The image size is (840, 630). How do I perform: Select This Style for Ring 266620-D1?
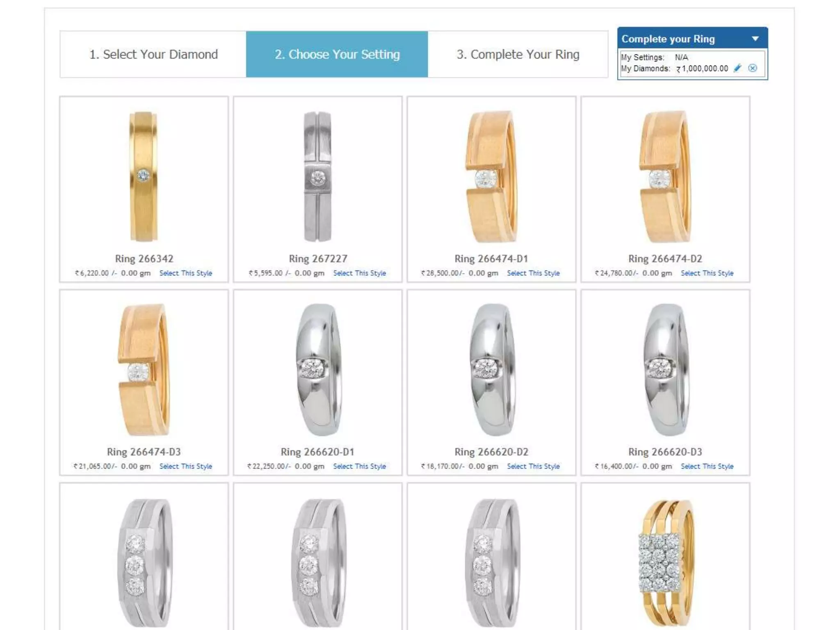(360, 466)
